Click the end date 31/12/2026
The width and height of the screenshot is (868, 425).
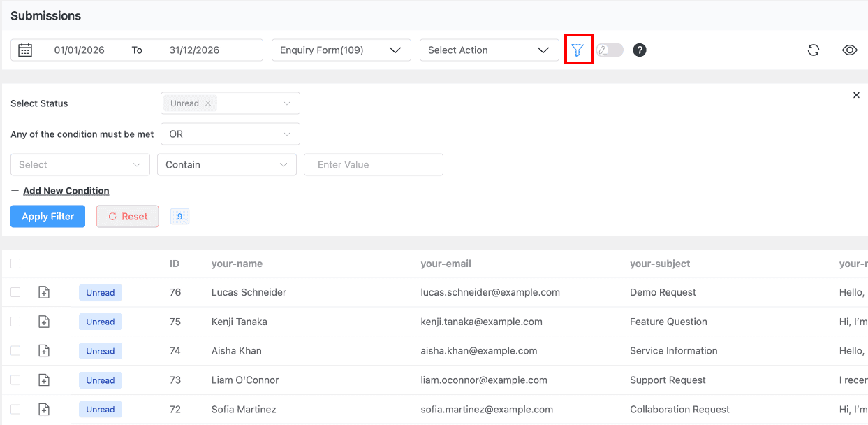pos(195,50)
